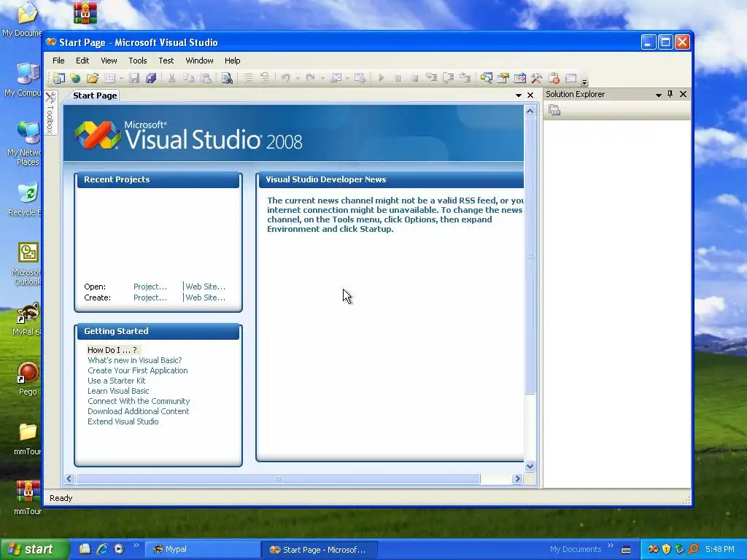Click the New Project toolbar icon
This screenshot has width=747, height=560.
click(59, 78)
